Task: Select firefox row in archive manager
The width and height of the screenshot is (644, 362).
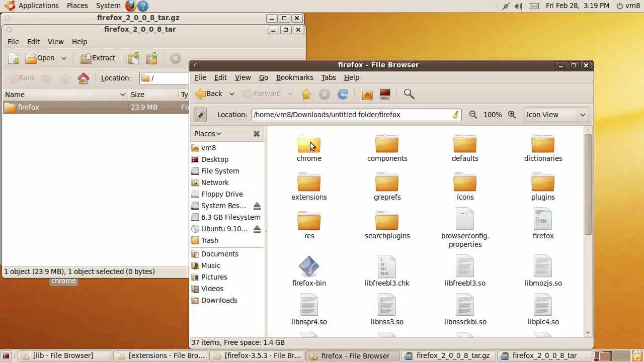Action: pos(96,107)
